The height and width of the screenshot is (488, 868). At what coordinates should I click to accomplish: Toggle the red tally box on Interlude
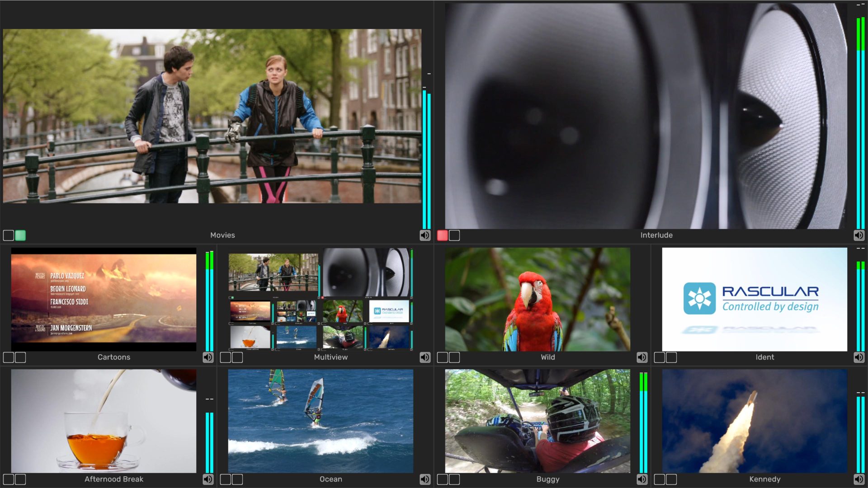tap(443, 235)
